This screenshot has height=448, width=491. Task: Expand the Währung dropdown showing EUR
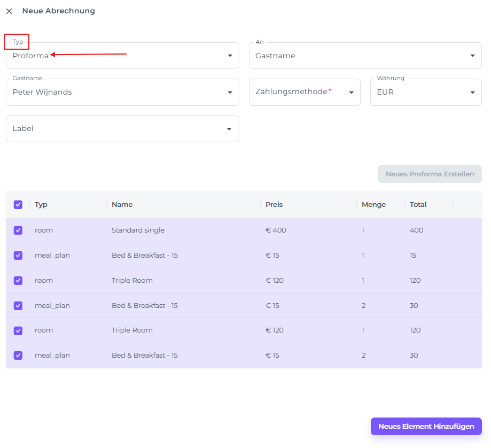point(425,92)
